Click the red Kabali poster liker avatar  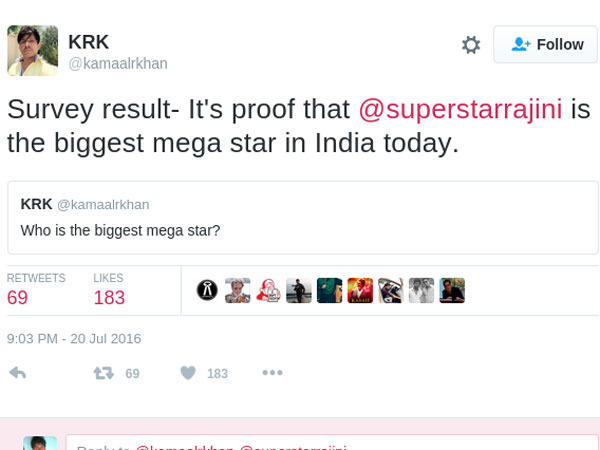click(360, 290)
